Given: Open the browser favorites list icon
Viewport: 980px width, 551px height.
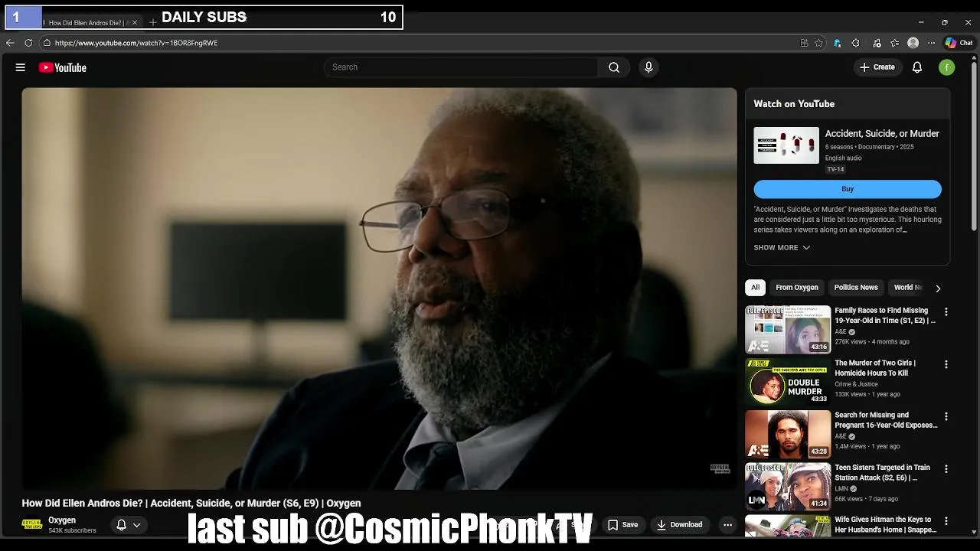Looking at the screenshot, I should point(894,43).
